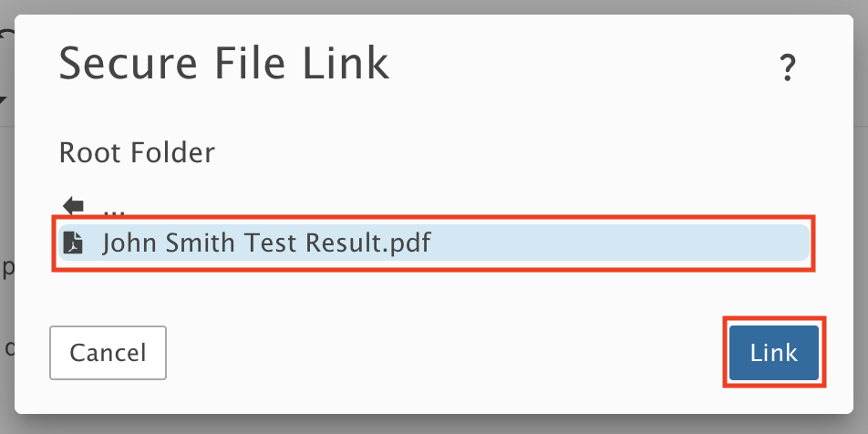Click the PDF file type icon
Screen dimensions: 868x434
click(73, 243)
